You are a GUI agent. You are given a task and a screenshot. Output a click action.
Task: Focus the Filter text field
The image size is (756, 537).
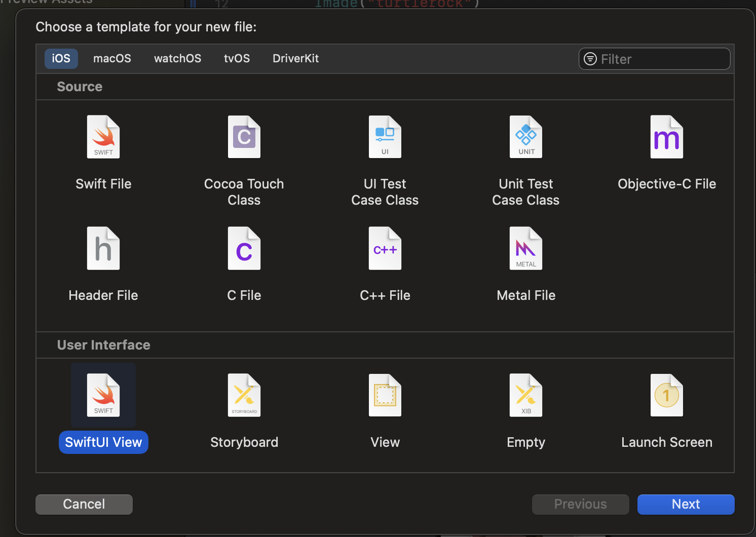(x=655, y=59)
